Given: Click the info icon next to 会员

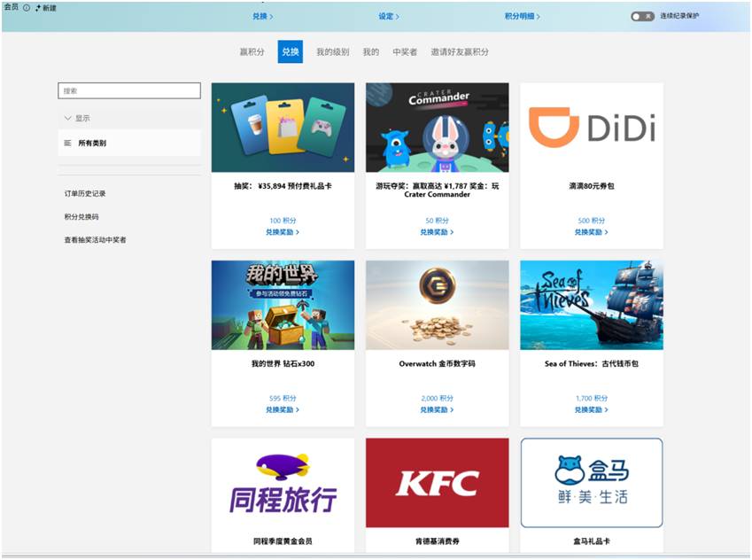Looking at the screenshot, I should click(x=27, y=8).
